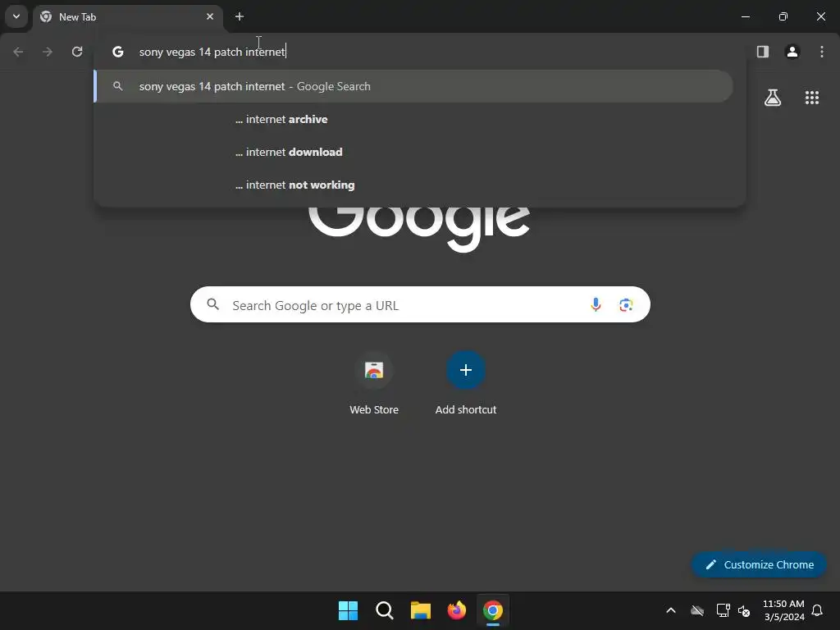Screen dimensions: 840x630
Task: Click the muted volume tray icon
Action: coord(744,610)
